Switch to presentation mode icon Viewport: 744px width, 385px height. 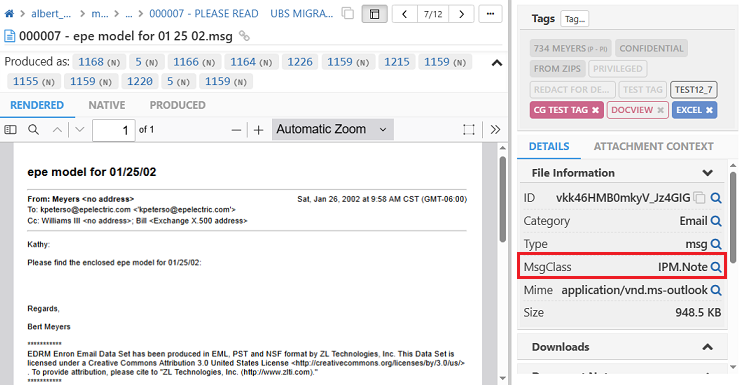(469, 130)
